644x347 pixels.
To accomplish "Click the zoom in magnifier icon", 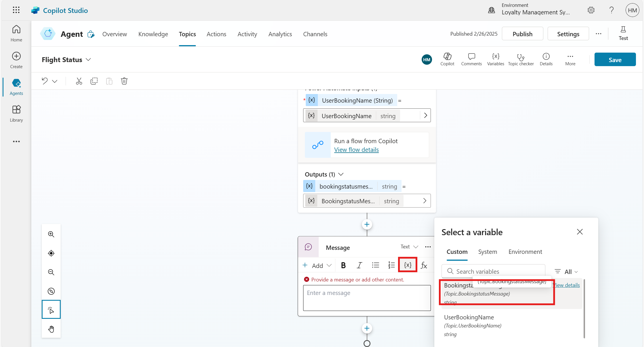I will pyautogui.click(x=51, y=234).
